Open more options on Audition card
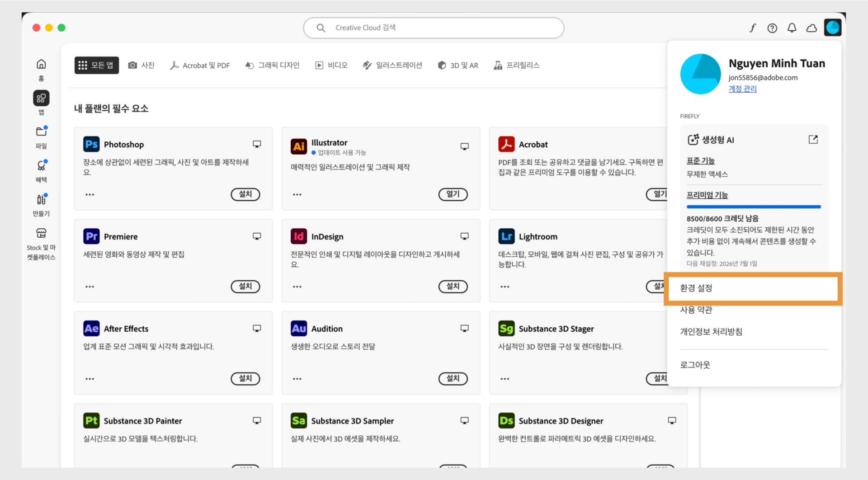The height and width of the screenshot is (480, 868). pyautogui.click(x=297, y=379)
